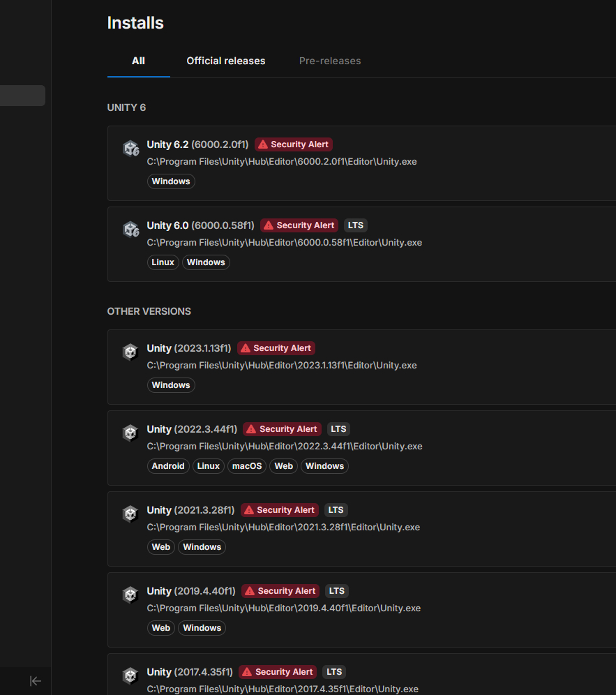Viewport: 616px width, 695px height.
Task: Click the LTS badge on Unity 6.0
Action: pyautogui.click(x=356, y=225)
